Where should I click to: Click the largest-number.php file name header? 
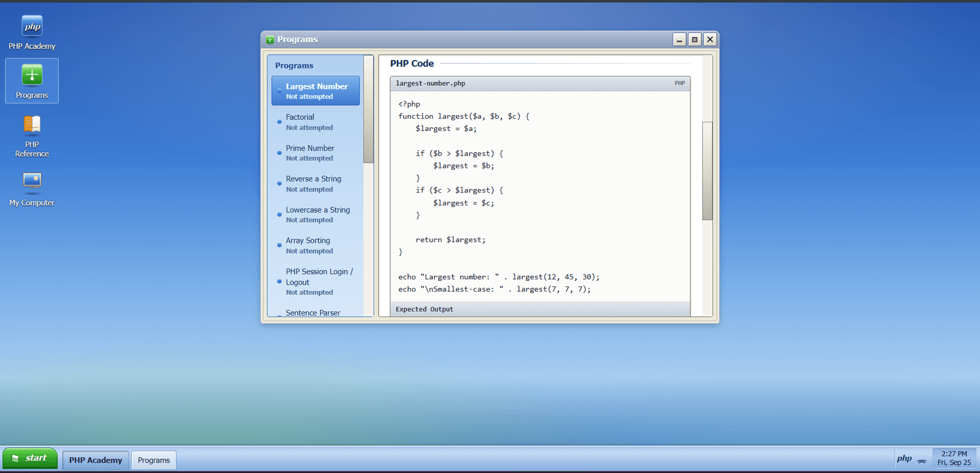[431, 83]
